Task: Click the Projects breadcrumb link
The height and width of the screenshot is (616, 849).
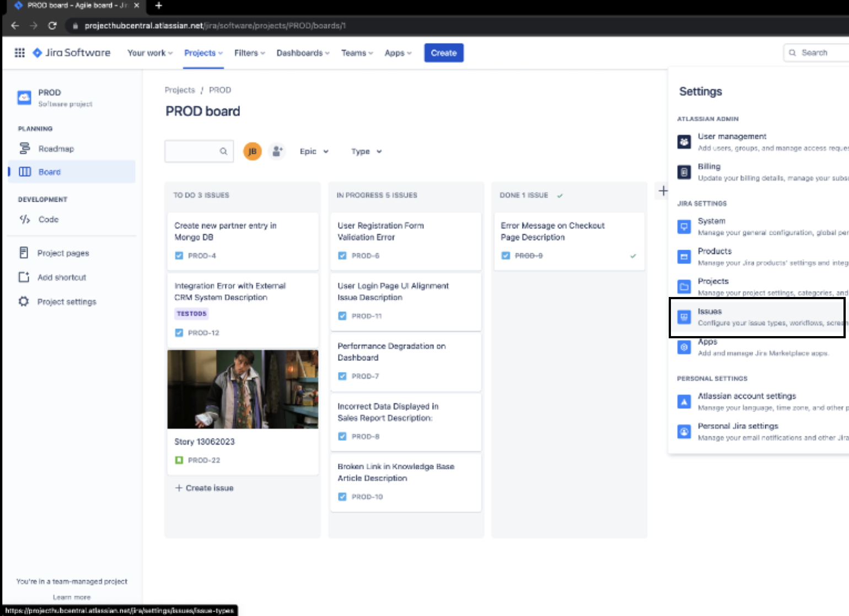Action: (180, 90)
